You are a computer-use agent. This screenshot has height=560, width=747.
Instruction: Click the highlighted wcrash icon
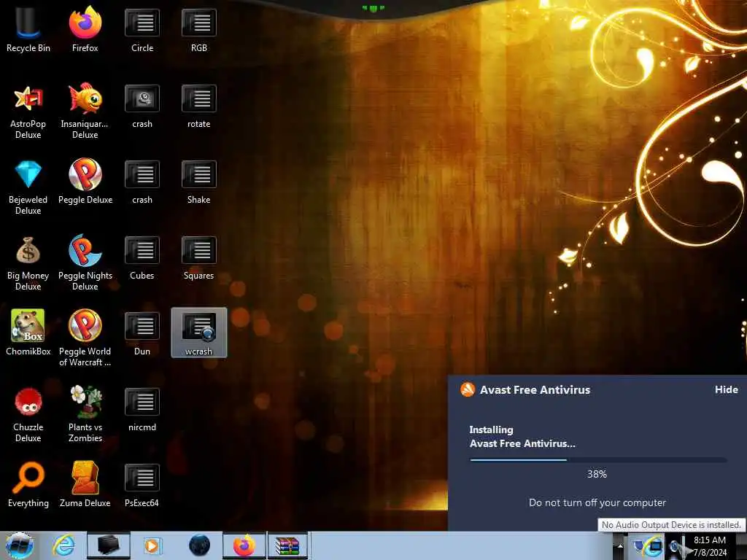click(x=198, y=332)
